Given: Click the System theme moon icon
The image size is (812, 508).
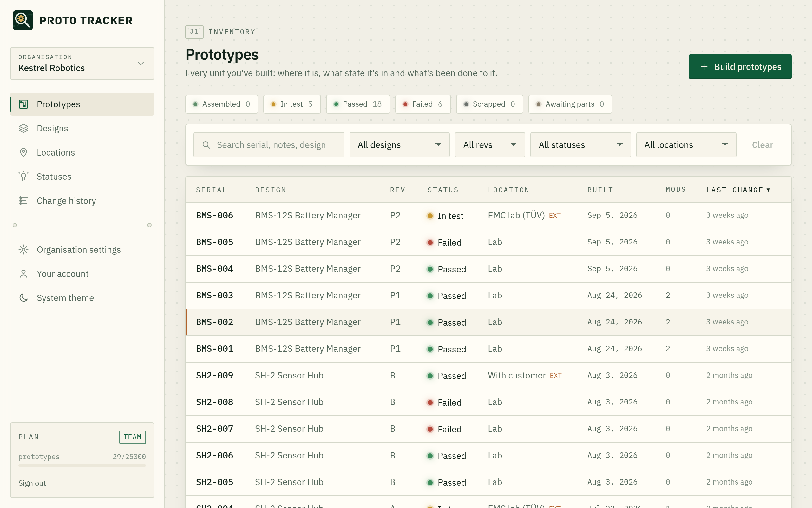Looking at the screenshot, I should coord(23,298).
